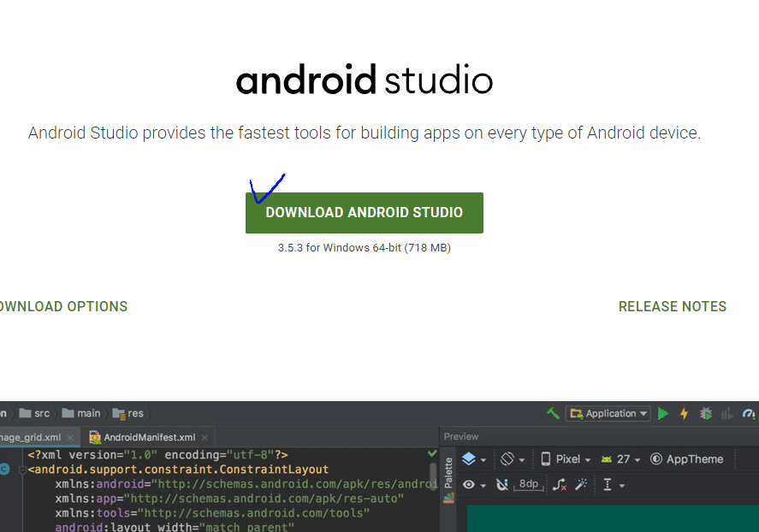759x532 pixels.
Task: Expand the view options dropdown arrow
Action: (x=483, y=486)
